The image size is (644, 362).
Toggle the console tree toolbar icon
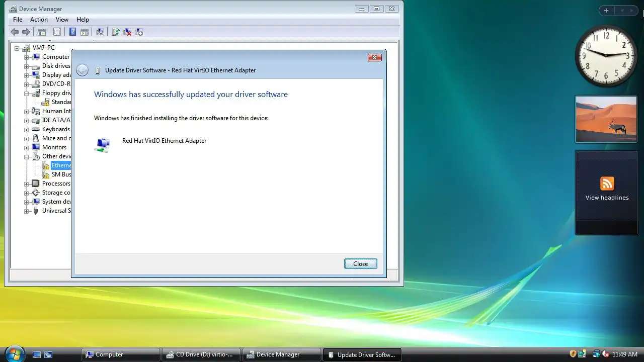pos(42,32)
